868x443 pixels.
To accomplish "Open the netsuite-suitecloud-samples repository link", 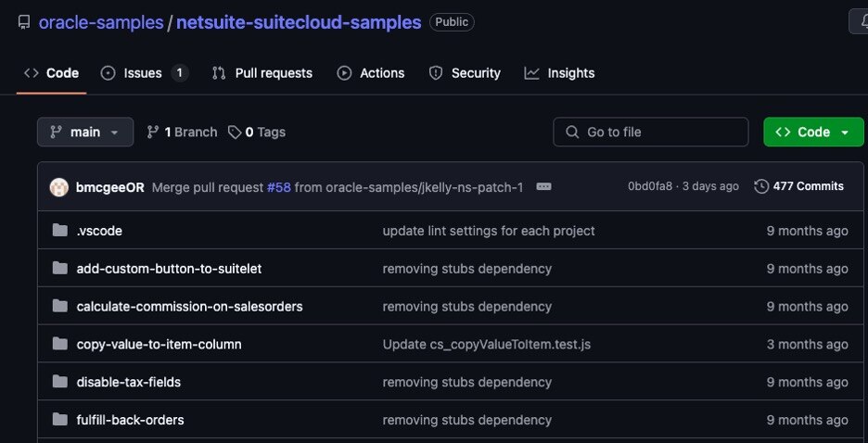I will point(299,22).
